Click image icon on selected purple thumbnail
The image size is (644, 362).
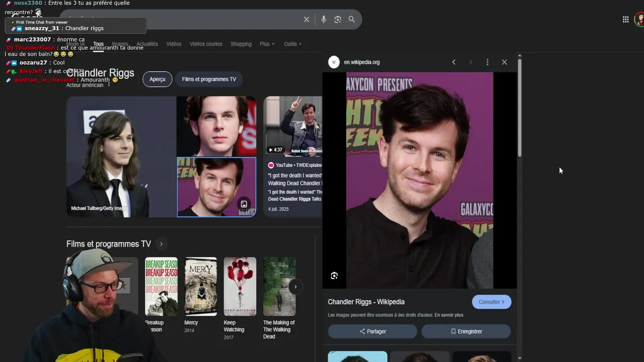244,204
